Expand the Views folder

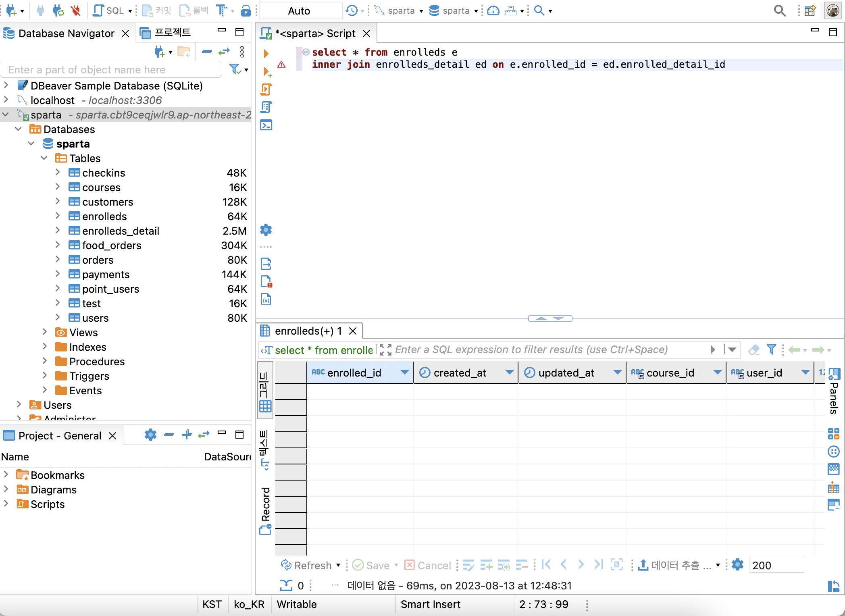[x=45, y=332]
